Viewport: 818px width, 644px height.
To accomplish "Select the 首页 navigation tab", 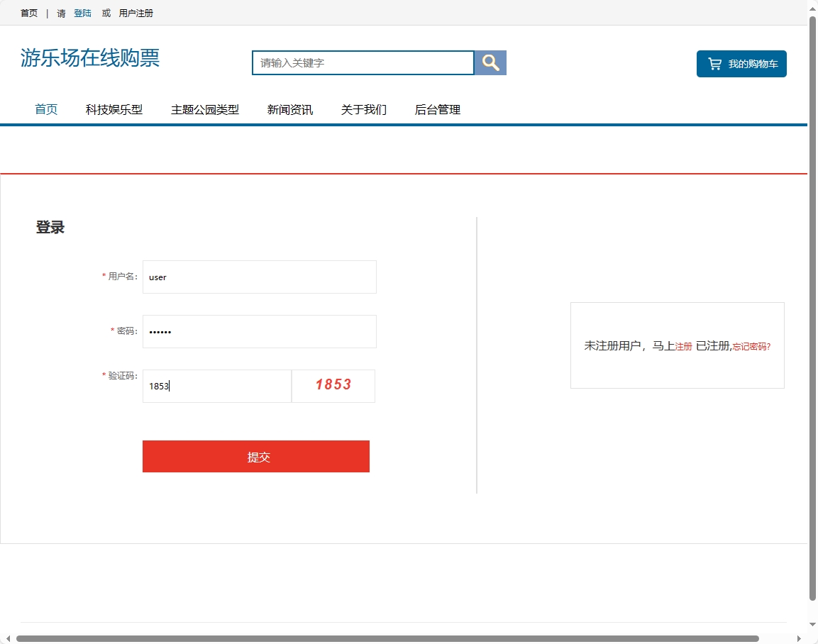I will [x=45, y=109].
